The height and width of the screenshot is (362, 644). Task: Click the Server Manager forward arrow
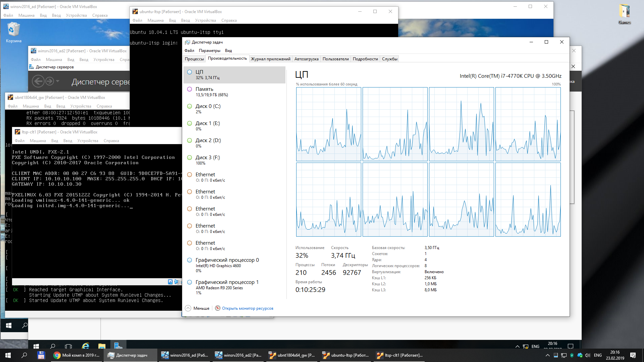click(x=49, y=81)
